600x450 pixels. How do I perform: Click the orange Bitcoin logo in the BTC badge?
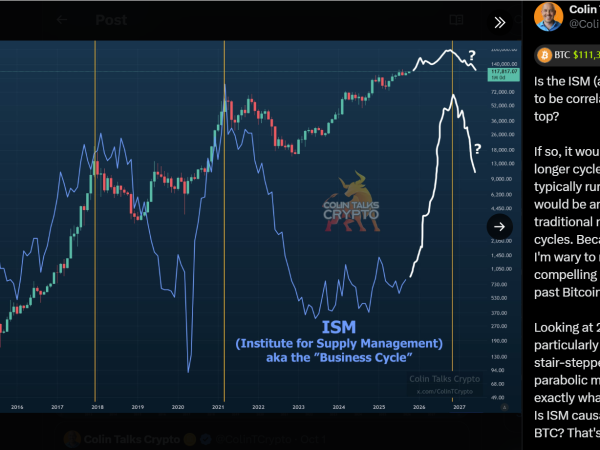pyautogui.click(x=544, y=55)
